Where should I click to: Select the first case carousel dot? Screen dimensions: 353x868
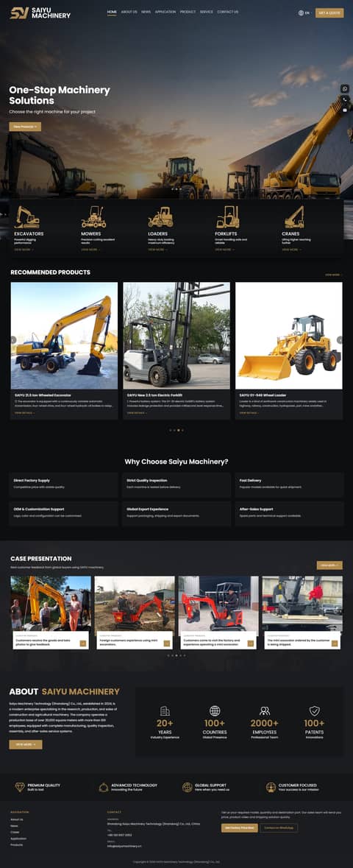click(168, 655)
